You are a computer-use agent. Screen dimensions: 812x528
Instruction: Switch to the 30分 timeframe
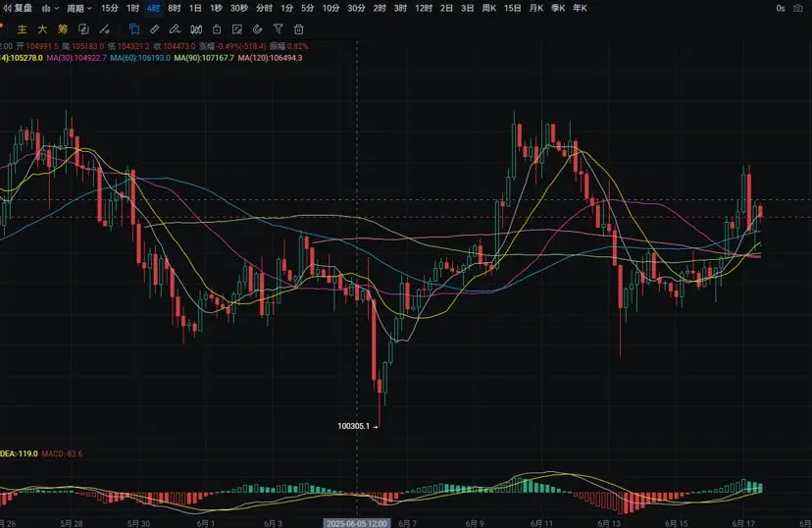[356, 8]
